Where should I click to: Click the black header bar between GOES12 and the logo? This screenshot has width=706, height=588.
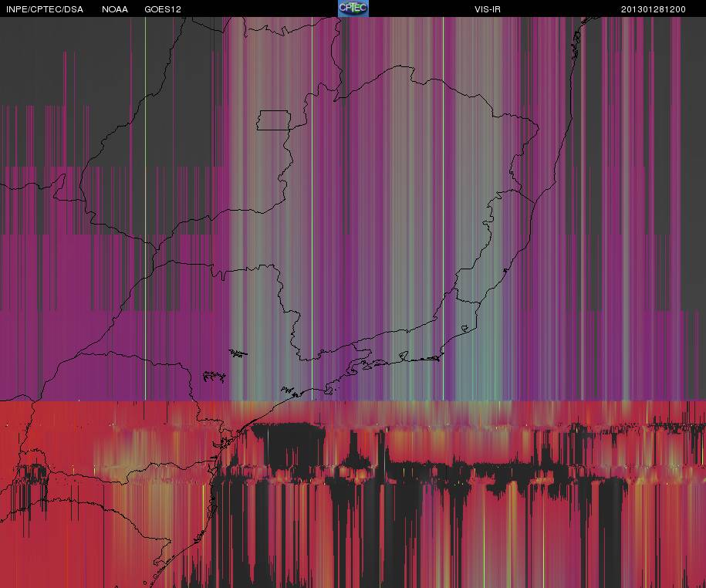coord(260,8)
